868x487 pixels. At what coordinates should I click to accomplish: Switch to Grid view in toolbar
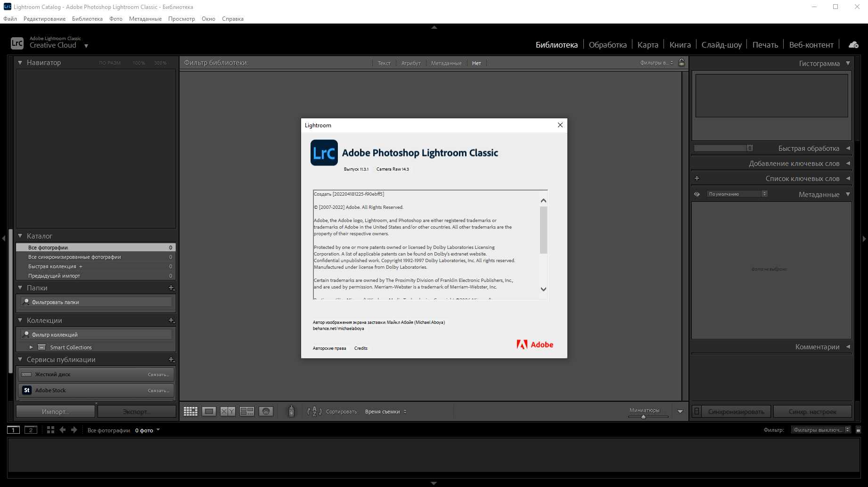click(190, 412)
